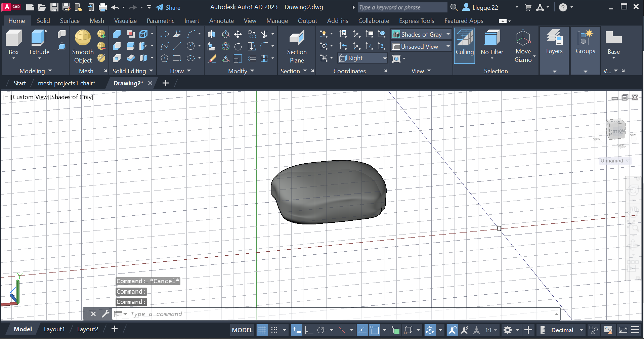Add a new layout with plus button
644x339 pixels.
115,329
